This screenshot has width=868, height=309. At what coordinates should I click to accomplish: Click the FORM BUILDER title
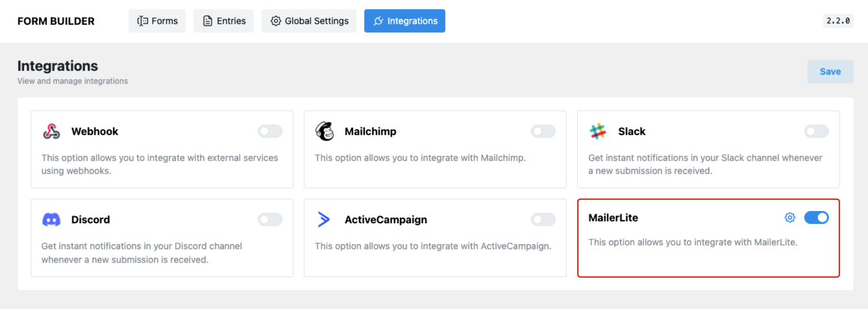click(56, 21)
